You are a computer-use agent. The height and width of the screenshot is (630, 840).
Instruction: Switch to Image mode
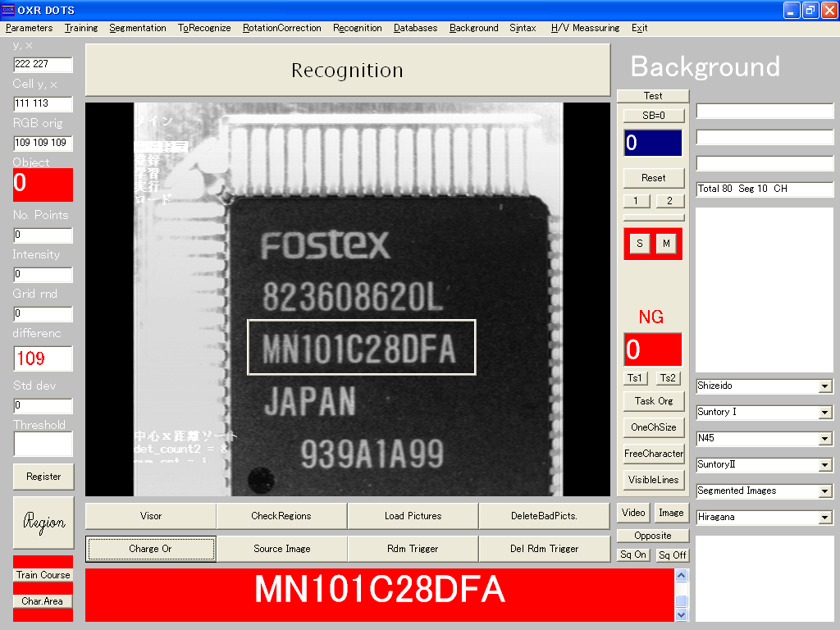pos(671,514)
